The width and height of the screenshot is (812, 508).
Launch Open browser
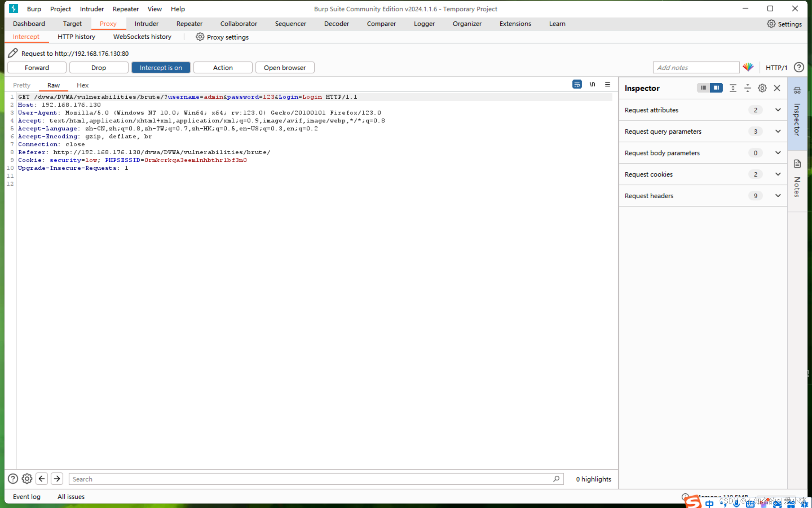(285, 68)
